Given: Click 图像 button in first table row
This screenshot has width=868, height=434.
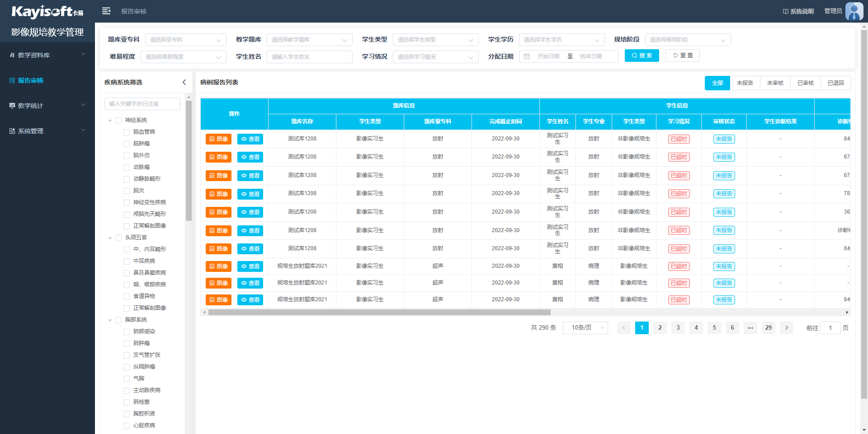Looking at the screenshot, I should (x=218, y=139).
